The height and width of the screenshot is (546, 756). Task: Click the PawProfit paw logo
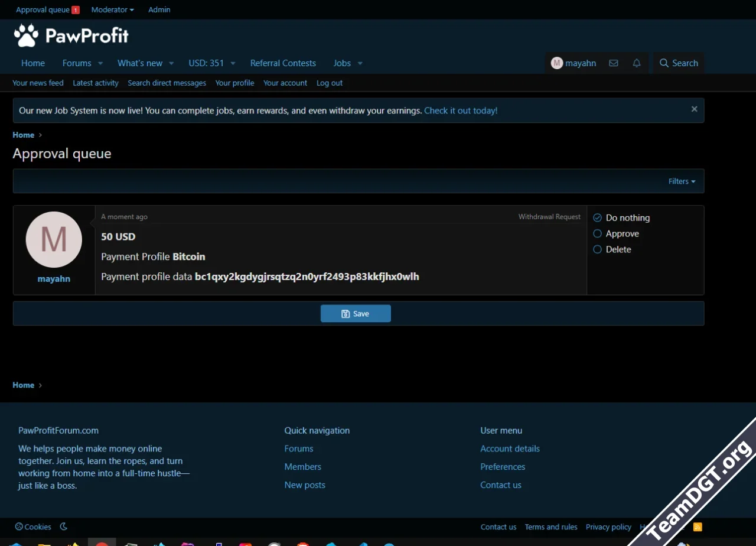(x=26, y=36)
